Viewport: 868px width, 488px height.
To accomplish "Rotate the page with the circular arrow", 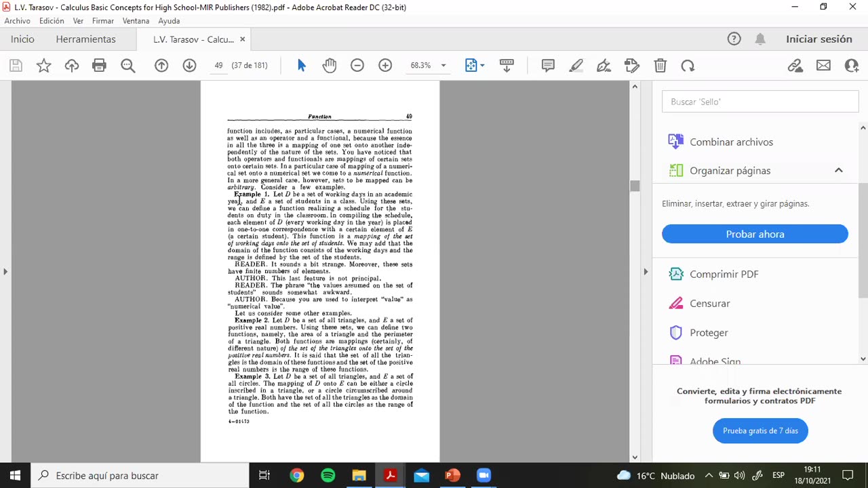I will (688, 66).
